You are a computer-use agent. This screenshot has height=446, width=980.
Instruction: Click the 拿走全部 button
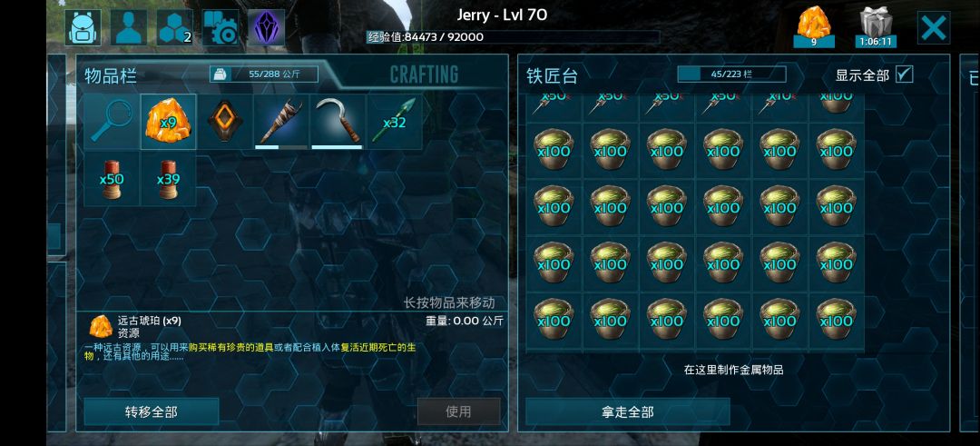[x=628, y=411]
